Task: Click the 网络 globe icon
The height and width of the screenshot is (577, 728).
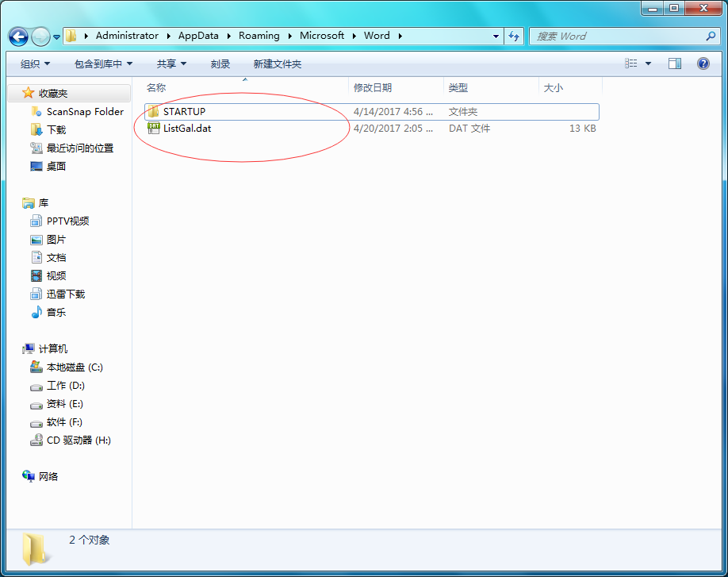Action: click(29, 475)
